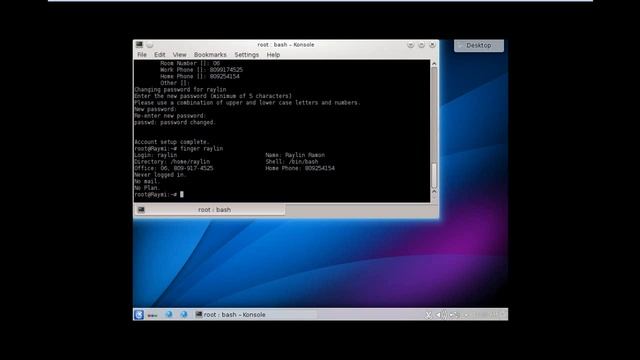Open the Bookmarks menu
This screenshot has height=360, width=640.
click(x=210, y=55)
